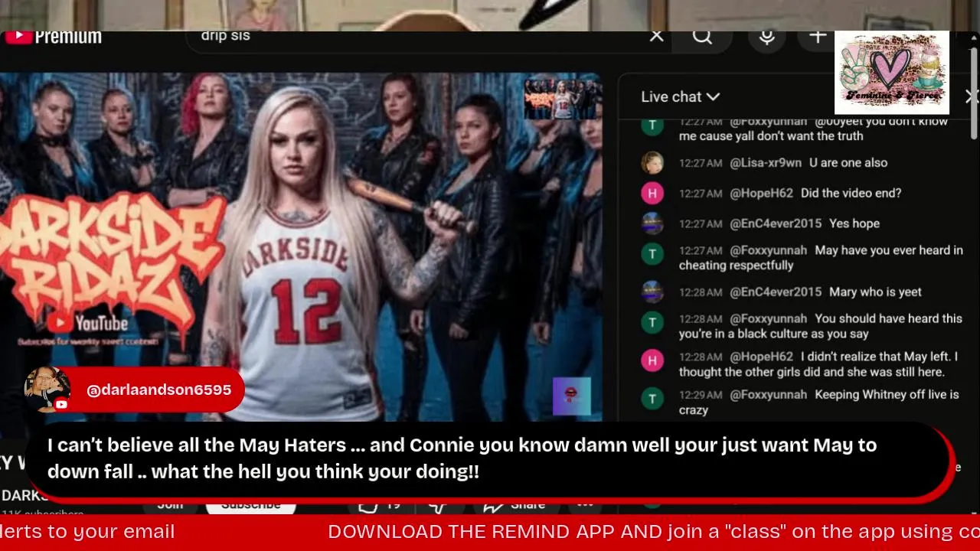Open the @darlaandson6595 commenter avatar
Image resolution: width=980 pixels, height=551 pixels.
[47, 390]
